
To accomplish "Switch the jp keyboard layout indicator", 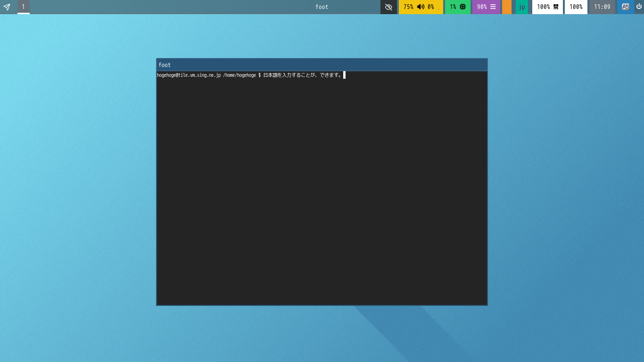I will click(522, 7).
